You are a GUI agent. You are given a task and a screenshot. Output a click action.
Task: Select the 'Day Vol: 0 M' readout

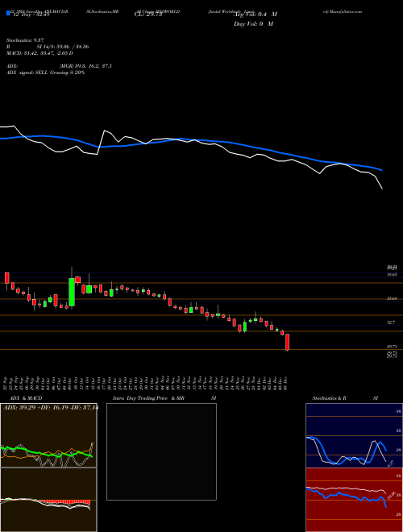pos(254,23)
